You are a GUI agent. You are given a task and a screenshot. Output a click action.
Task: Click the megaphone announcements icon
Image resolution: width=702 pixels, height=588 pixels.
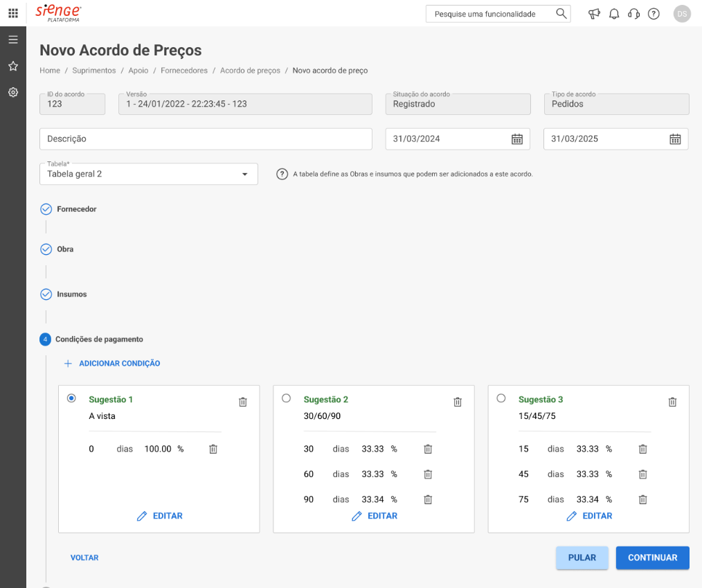(594, 14)
